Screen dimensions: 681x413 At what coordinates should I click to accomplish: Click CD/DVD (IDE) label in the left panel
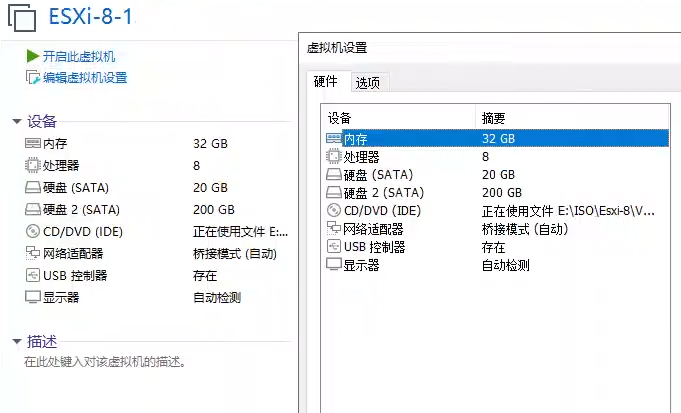coord(83,231)
